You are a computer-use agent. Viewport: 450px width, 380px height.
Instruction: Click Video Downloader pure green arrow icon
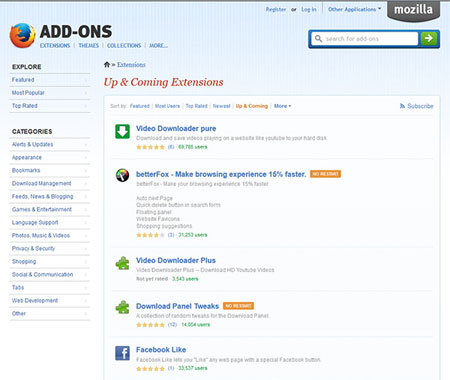click(122, 131)
